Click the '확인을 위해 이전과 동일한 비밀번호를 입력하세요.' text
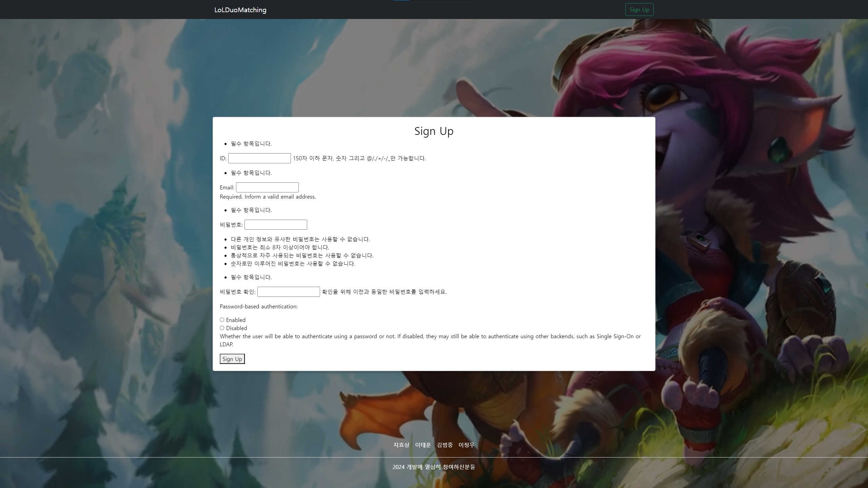Screen dimensions: 868x488 click(384, 292)
